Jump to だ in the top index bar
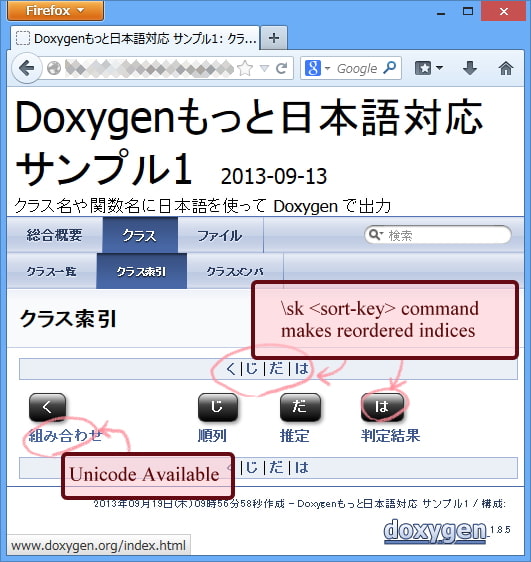The width and height of the screenshot is (531, 562). click(x=276, y=368)
